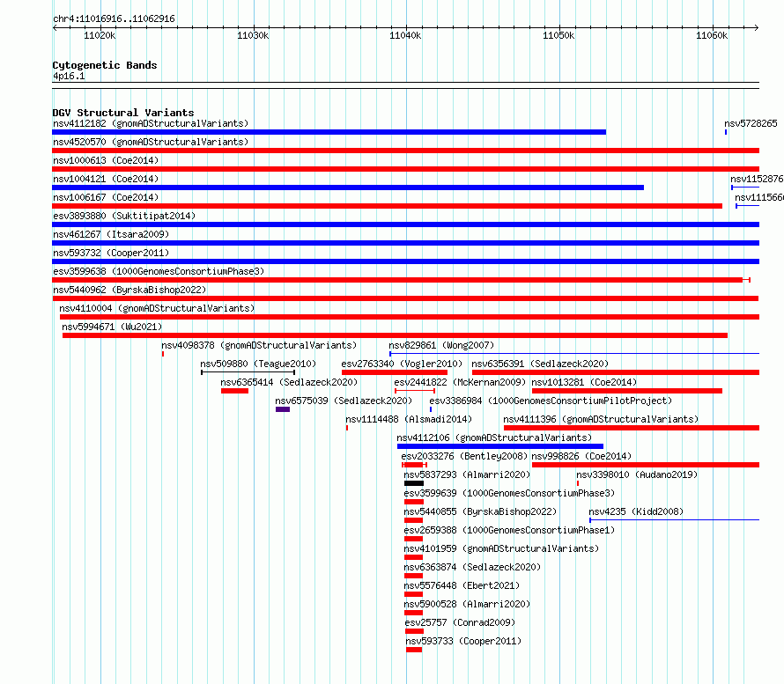
Task: Select esv3893880 (Suktitipat2014) label
Action: point(124,216)
